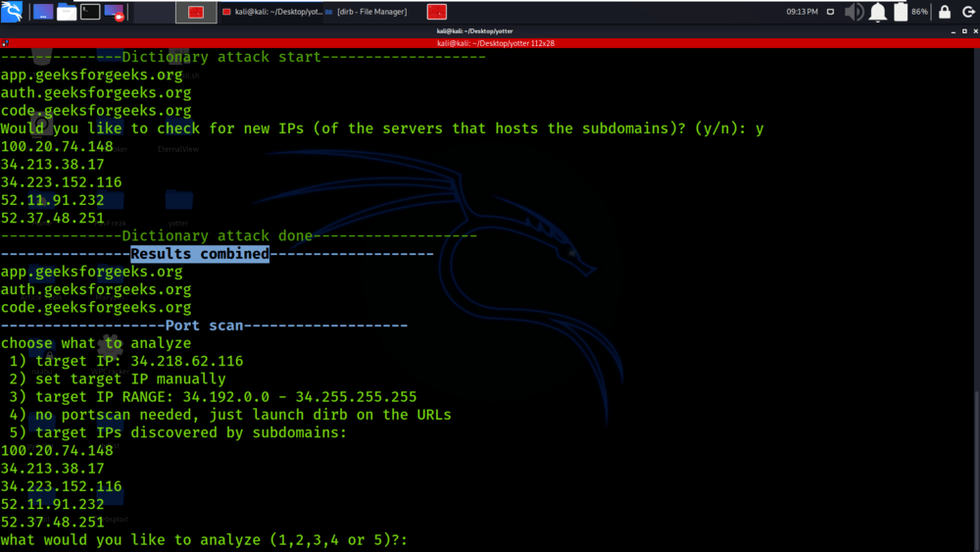Click the blue Show Desktop launcher icon

(x=42, y=12)
